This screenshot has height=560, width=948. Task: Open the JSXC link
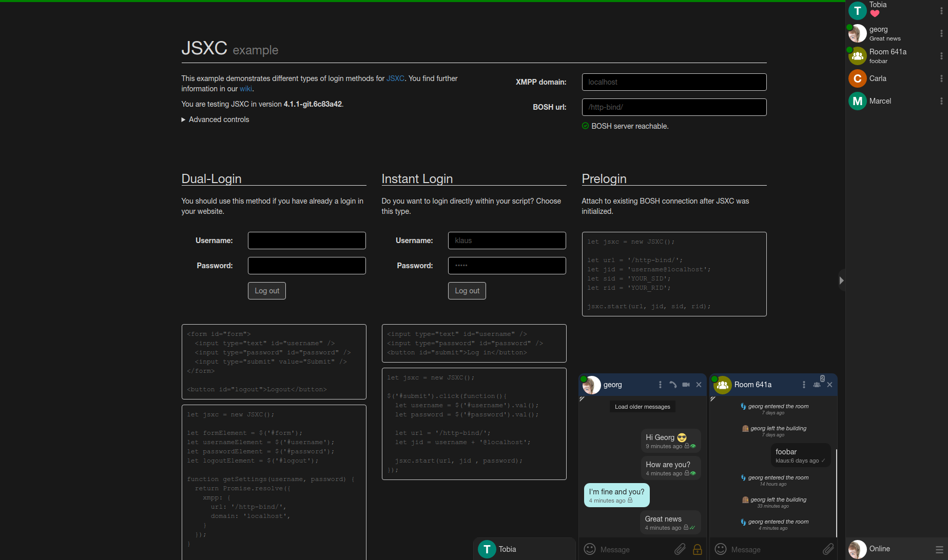395,78
